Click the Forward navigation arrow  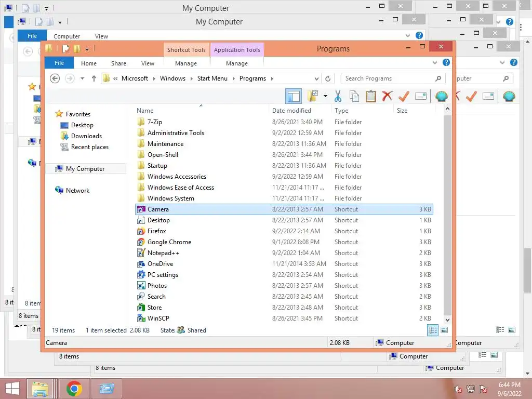coord(70,78)
